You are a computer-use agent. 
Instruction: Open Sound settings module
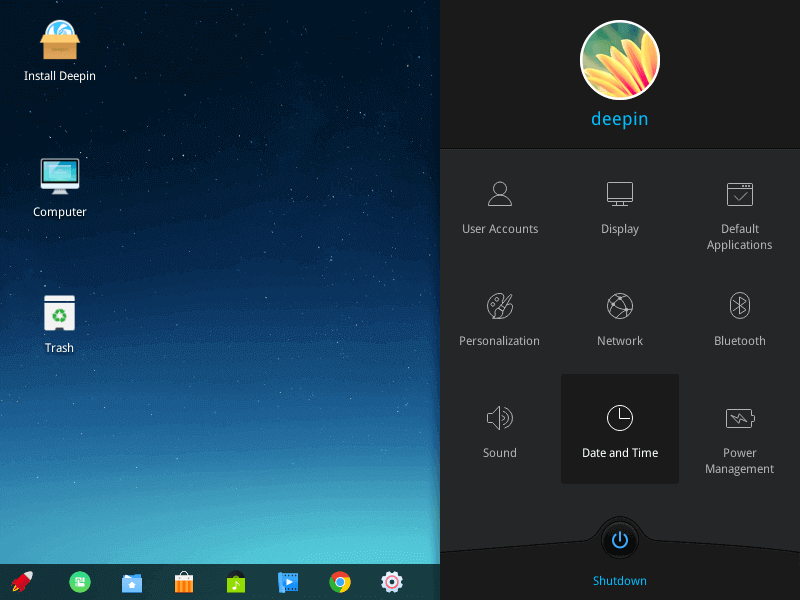[499, 431]
